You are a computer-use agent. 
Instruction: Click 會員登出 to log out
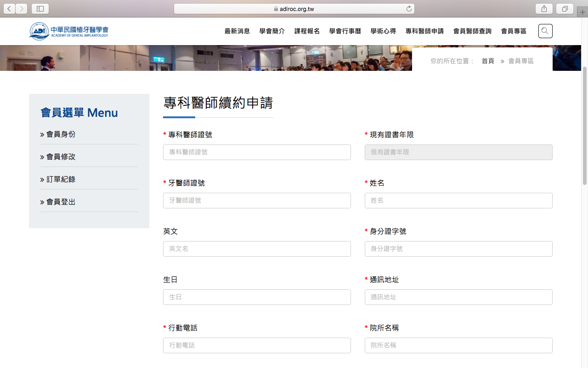point(61,202)
